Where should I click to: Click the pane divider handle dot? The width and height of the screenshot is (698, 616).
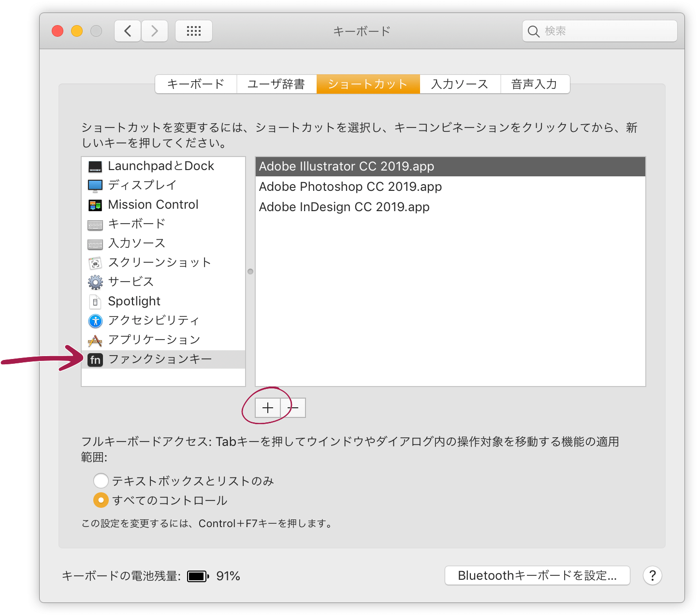pos(250,272)
